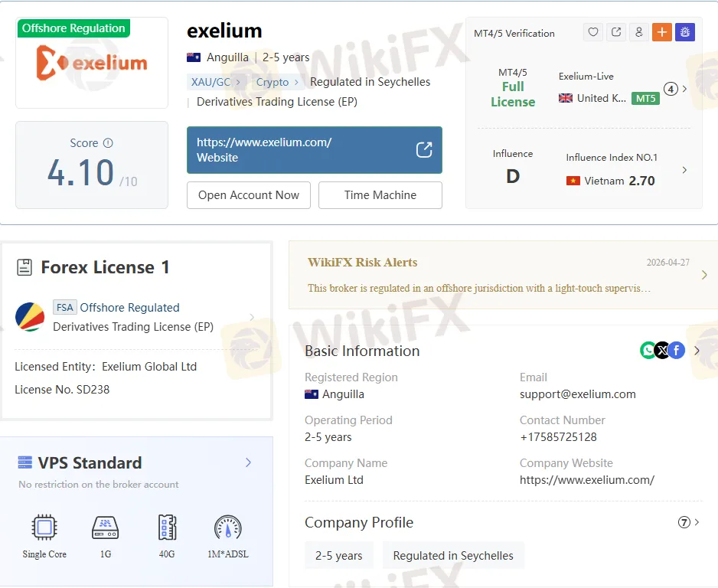The width and height of the screenshot is (718, 588).
Task: Click the Influence grade D
Action: click(513, 176)
